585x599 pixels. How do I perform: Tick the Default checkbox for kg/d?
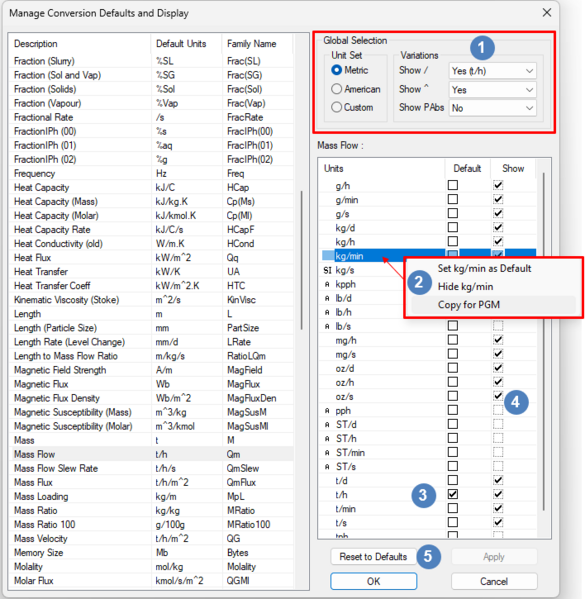(453, 227)
